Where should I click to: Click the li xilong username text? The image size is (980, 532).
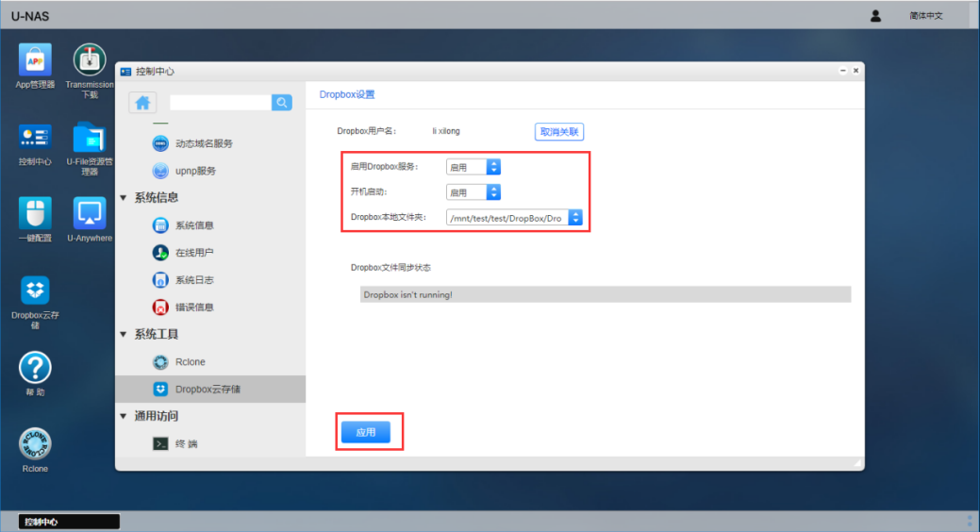pos(446,131)
